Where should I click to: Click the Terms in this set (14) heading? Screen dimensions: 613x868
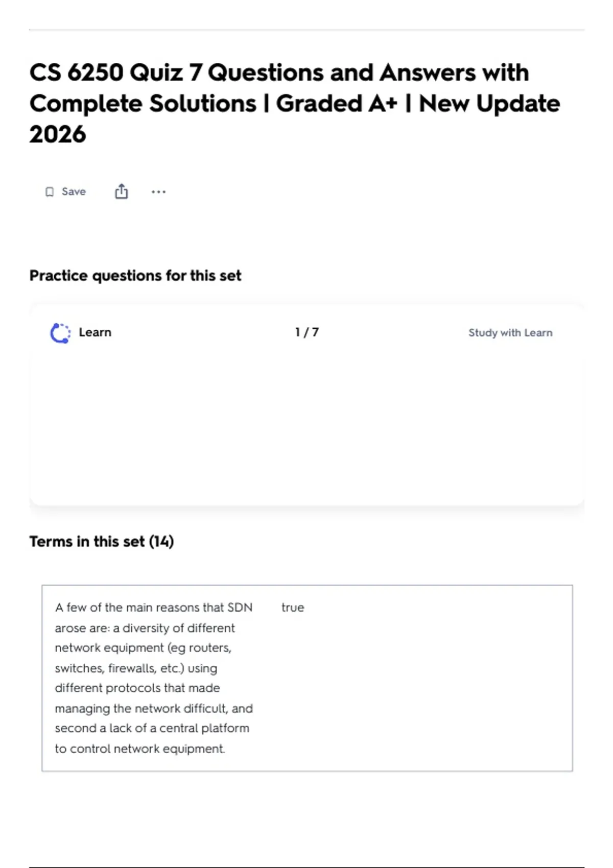coord(102,542)
